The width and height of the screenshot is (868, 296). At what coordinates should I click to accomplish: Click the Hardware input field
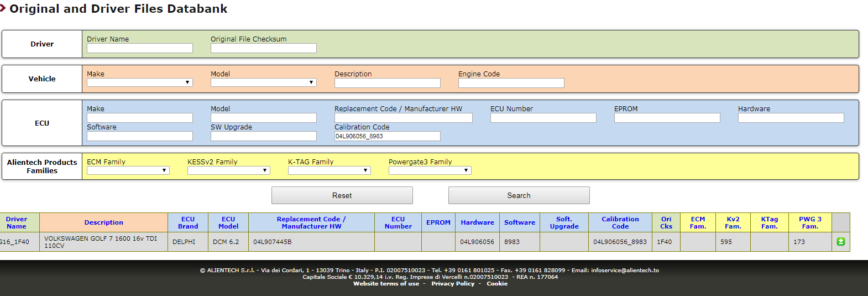point(791,118)
